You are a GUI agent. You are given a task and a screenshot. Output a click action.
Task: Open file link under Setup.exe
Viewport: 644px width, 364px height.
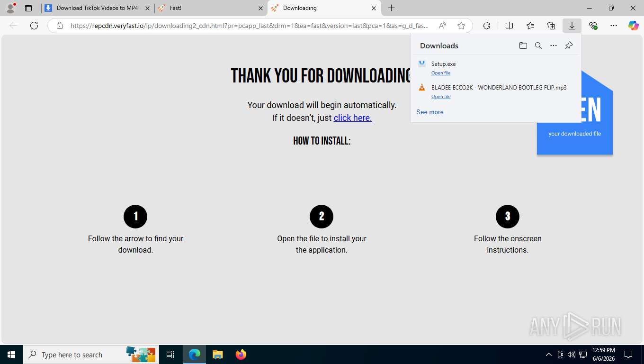[441, 73]
